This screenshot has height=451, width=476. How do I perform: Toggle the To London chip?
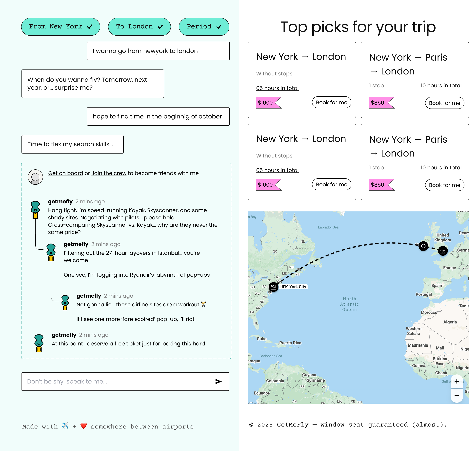click(x=139, y=27)
